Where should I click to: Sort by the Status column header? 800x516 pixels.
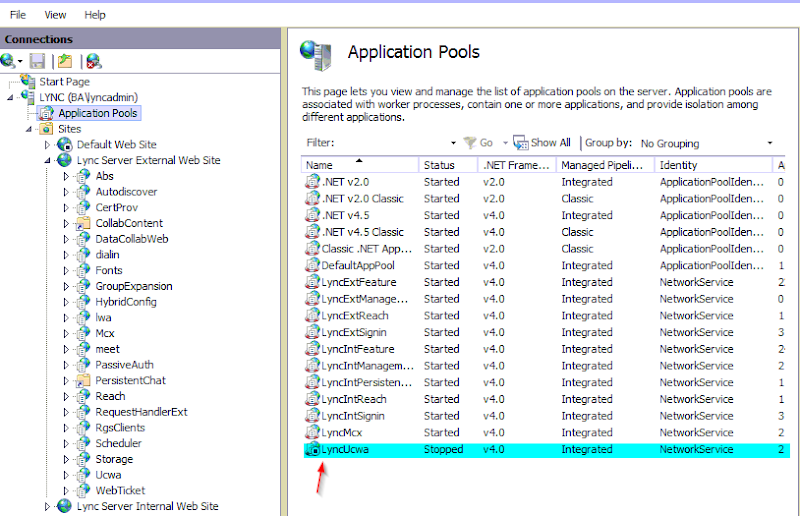[448, 165]
